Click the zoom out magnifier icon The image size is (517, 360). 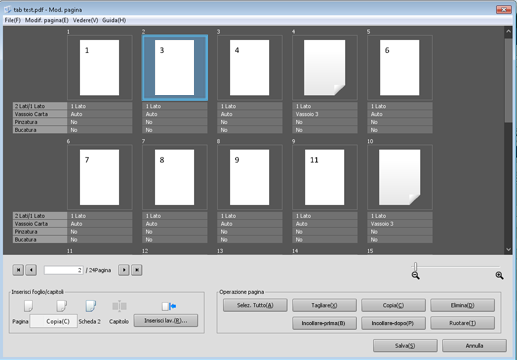tap(415, 275)
